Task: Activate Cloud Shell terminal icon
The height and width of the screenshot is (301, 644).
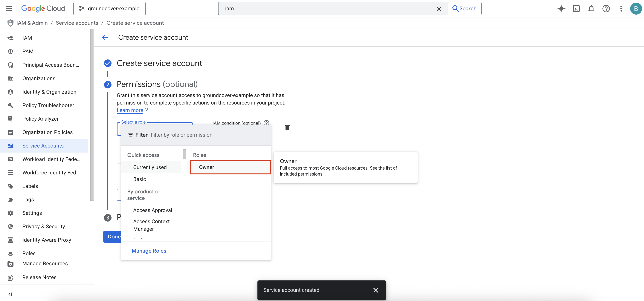Action: 576,8
